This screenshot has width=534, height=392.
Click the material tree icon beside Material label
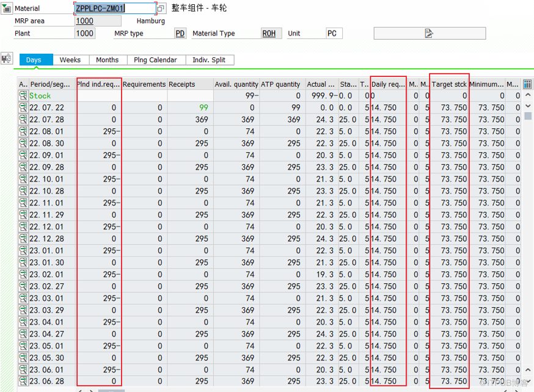(x=7, y=9)
